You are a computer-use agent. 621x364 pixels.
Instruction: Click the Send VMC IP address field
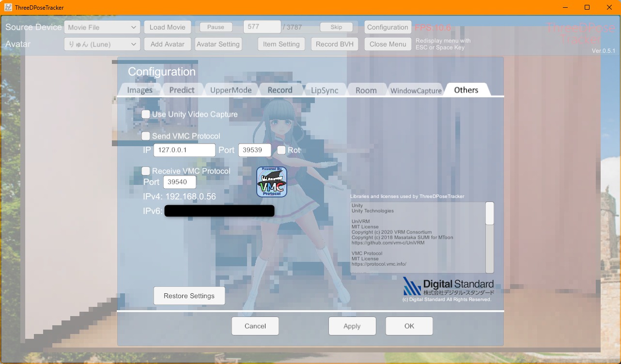coord(184,150)
